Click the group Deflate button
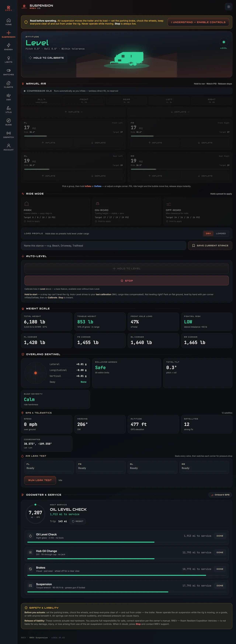Screen dimensions: 236x644 tap(180, 112)
